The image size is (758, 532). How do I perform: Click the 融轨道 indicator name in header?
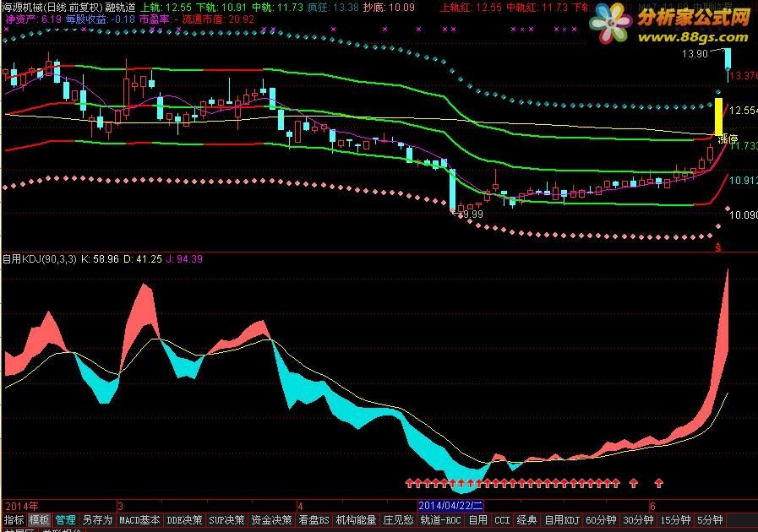tap(120, 8)
